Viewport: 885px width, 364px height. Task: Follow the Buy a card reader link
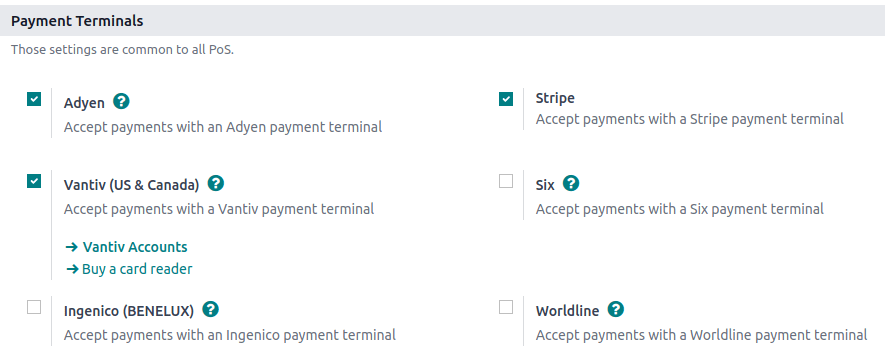click(137, 269)
